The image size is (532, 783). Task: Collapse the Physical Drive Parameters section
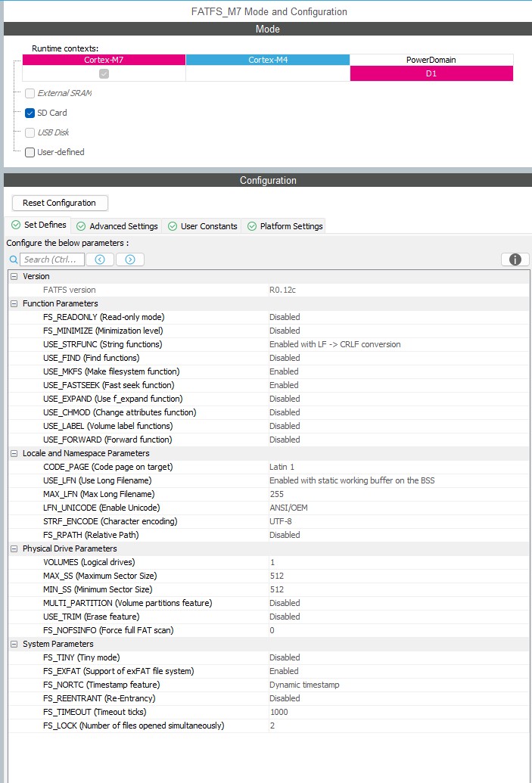pyautogui.click(x=14, y=548)
